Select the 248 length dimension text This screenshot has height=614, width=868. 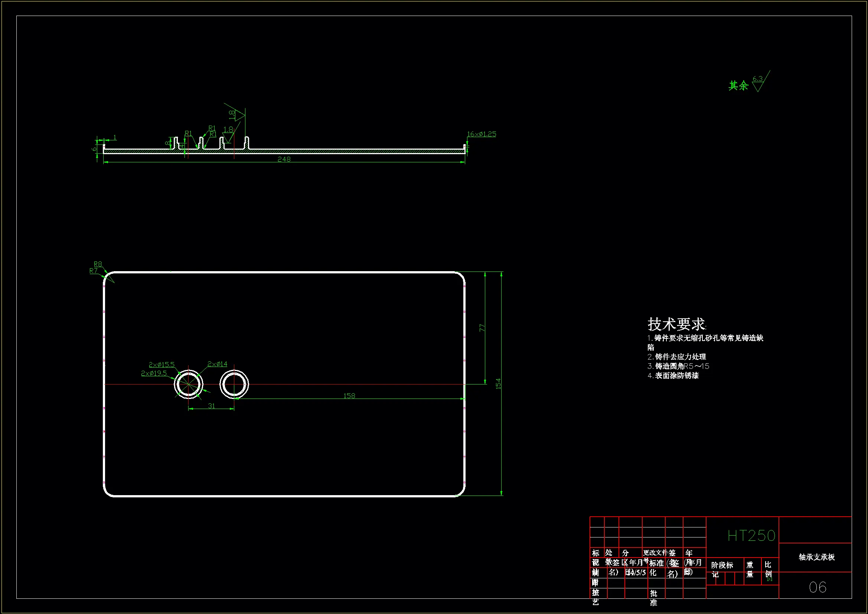click(x=284, y=159)
